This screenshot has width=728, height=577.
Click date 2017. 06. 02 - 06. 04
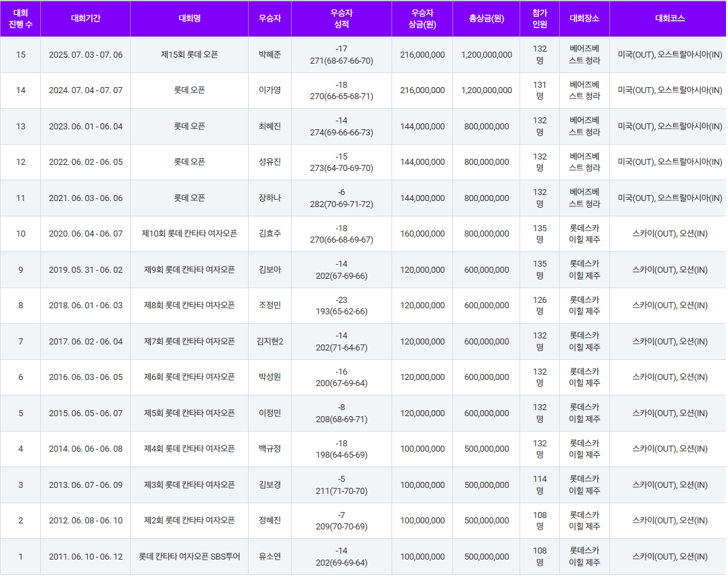86,342
